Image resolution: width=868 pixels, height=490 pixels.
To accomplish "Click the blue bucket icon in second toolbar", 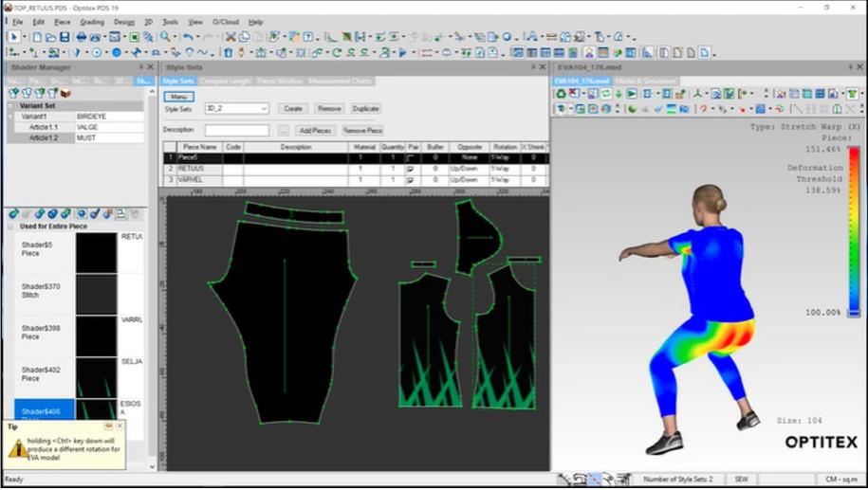I will [228, 53].
